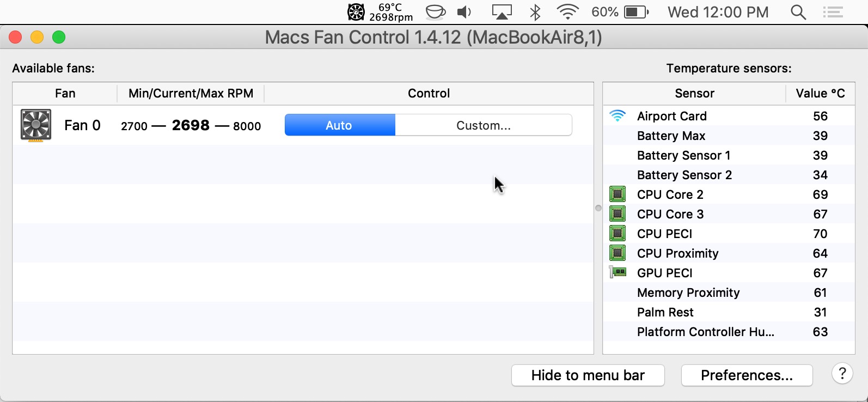The height and width of the screenshot is (402, 868).
Task: Select Custom... control for Fan 0
Action: [x=483, y=125]
